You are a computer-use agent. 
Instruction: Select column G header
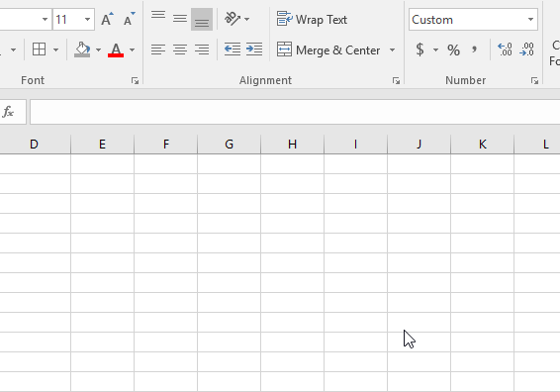pos(229,145)
